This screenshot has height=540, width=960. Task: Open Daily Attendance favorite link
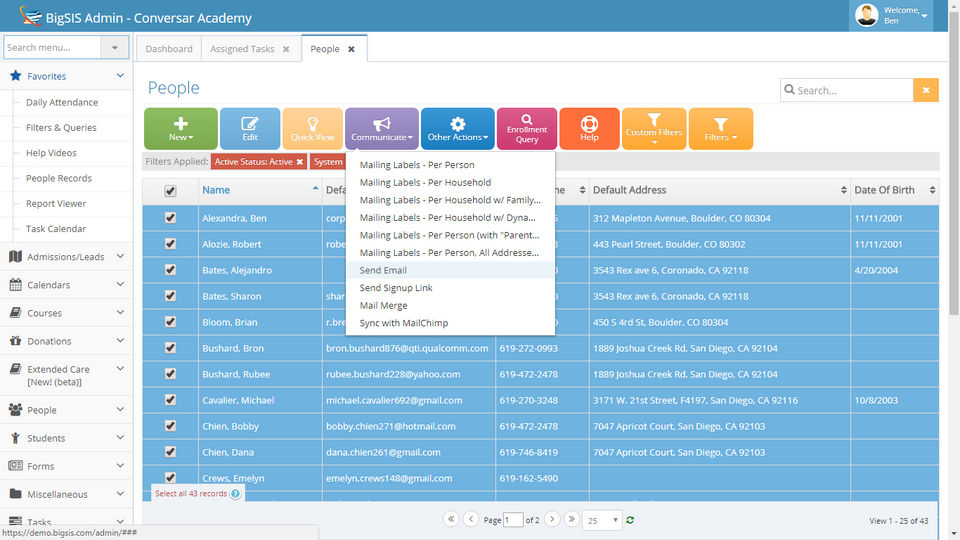[x=62, y=102]
